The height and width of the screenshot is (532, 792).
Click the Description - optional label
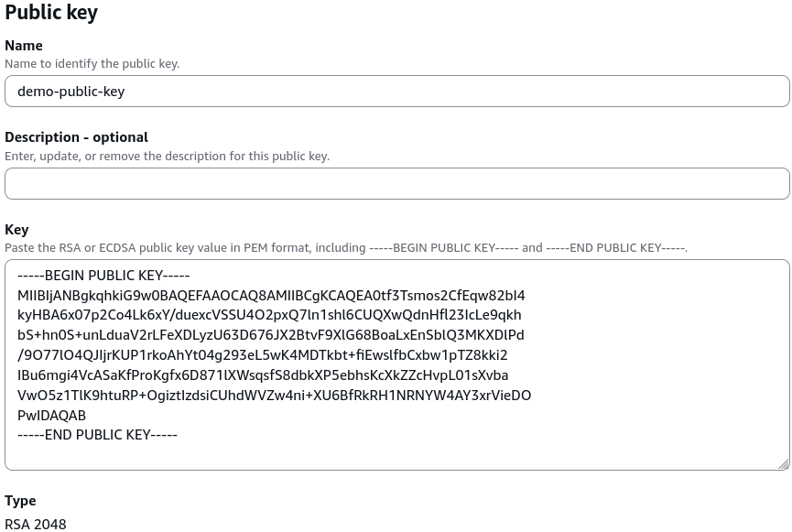[76, 137]
